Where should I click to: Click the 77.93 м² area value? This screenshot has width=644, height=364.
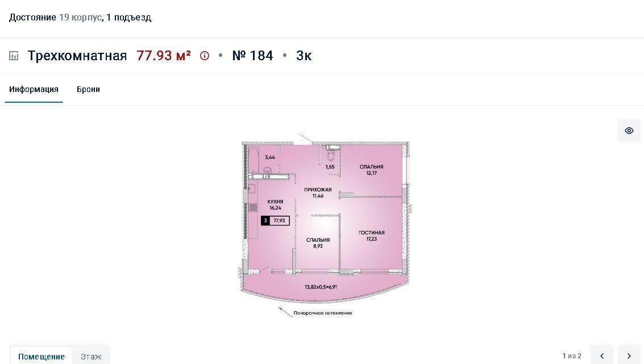tap(164, 56)
